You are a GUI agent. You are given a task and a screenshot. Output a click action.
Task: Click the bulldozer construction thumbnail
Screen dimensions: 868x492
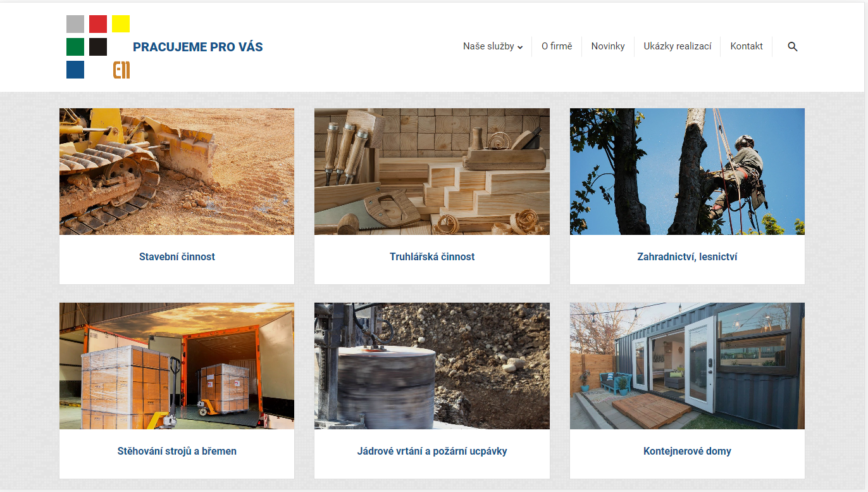pyautogui.click(x=177, y=172)
